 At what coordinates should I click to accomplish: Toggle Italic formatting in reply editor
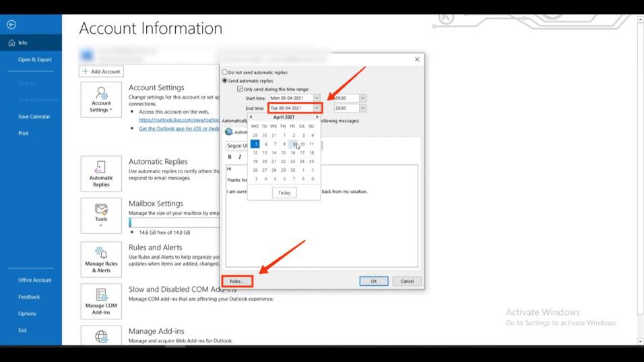coord(240,157)
